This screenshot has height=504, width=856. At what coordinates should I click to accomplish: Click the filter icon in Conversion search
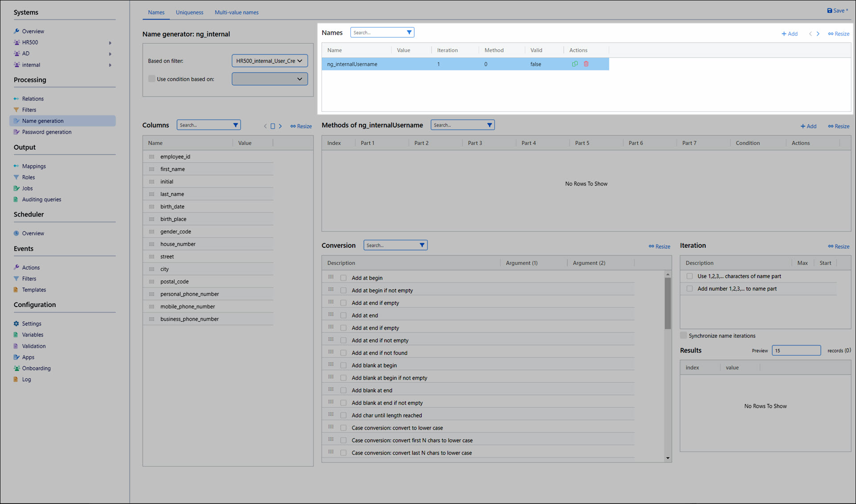point(422,245)
